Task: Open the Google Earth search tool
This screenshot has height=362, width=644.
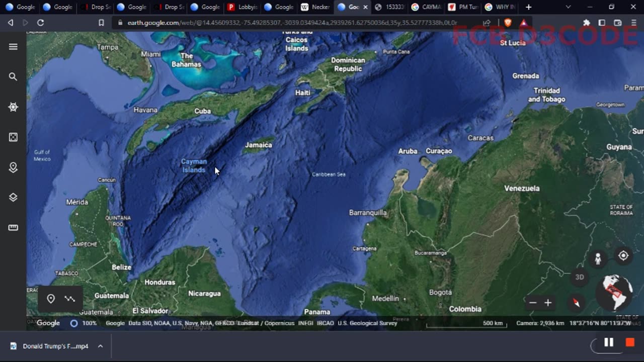Action: pyautogui.click(x=13, y=77)
